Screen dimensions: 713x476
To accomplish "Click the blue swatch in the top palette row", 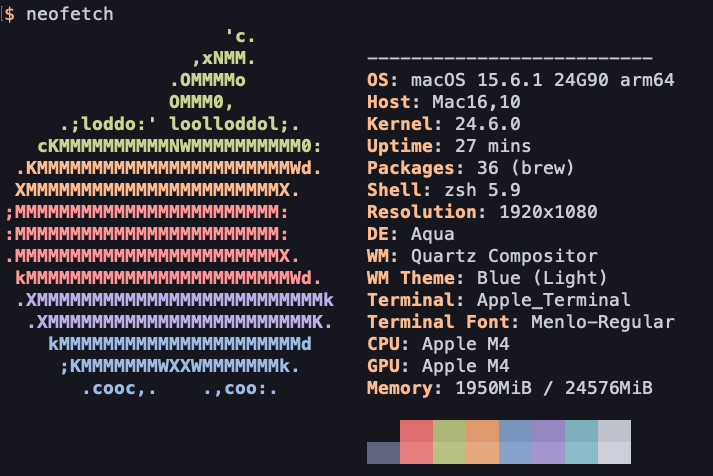I will pos(515,431).
